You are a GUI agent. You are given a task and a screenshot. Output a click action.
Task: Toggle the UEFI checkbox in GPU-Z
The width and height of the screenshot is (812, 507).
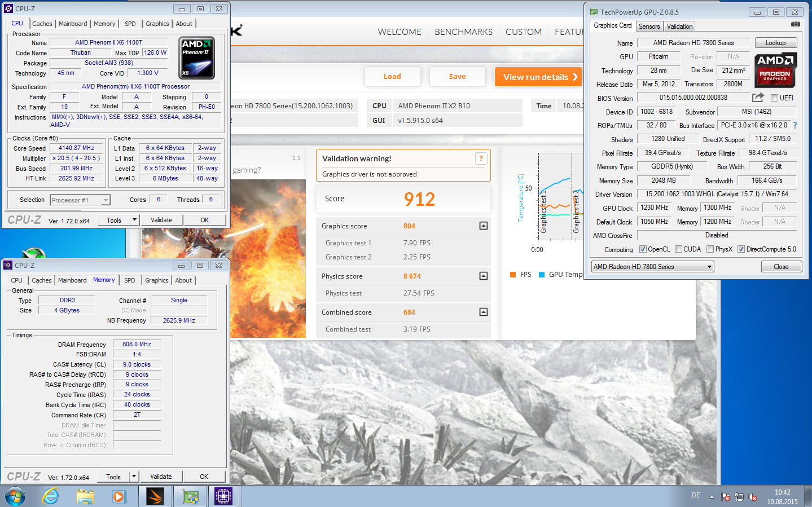click(x=774, y=98)
